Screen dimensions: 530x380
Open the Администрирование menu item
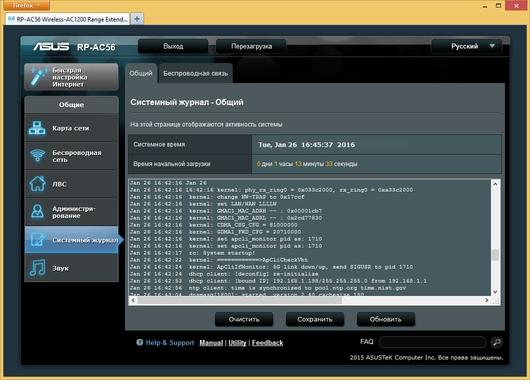click(71, 212)
